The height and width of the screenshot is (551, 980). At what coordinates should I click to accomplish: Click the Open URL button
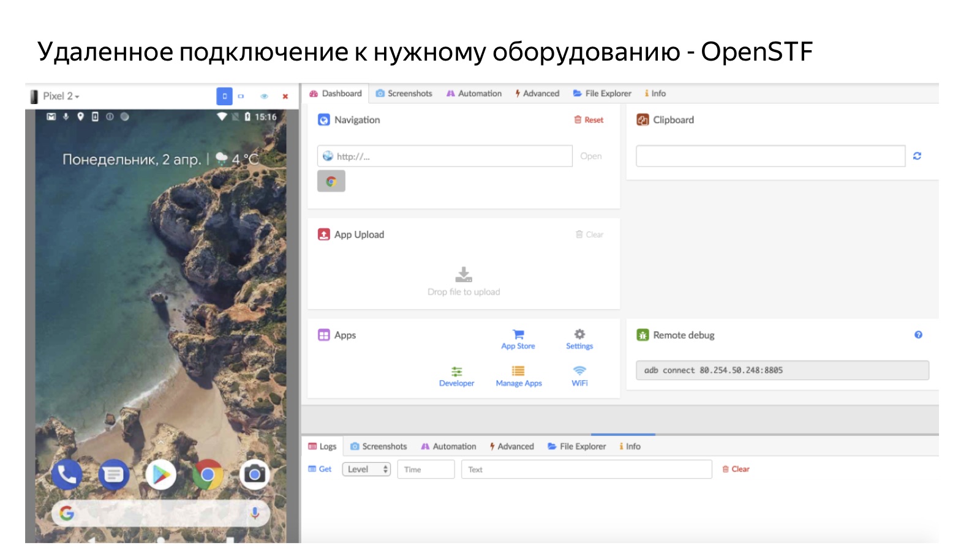pyautogui.click(x=591, y=156)
